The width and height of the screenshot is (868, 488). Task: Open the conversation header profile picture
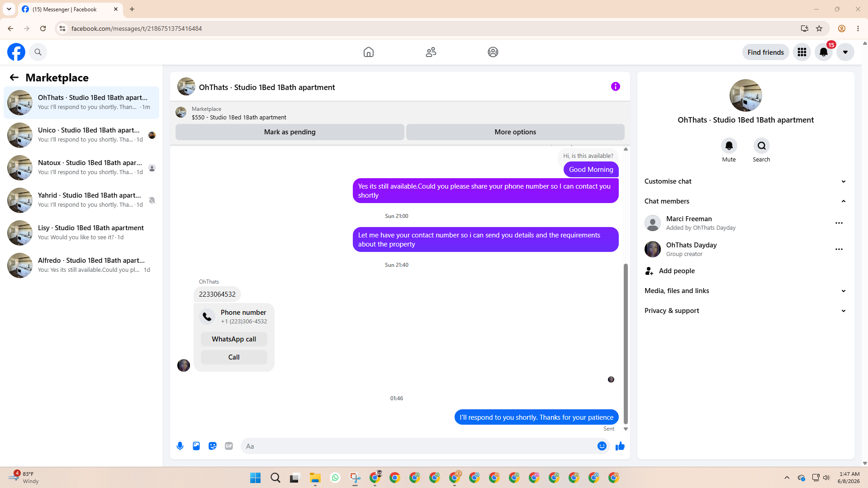pyautogui.click(x=186, y=87)
